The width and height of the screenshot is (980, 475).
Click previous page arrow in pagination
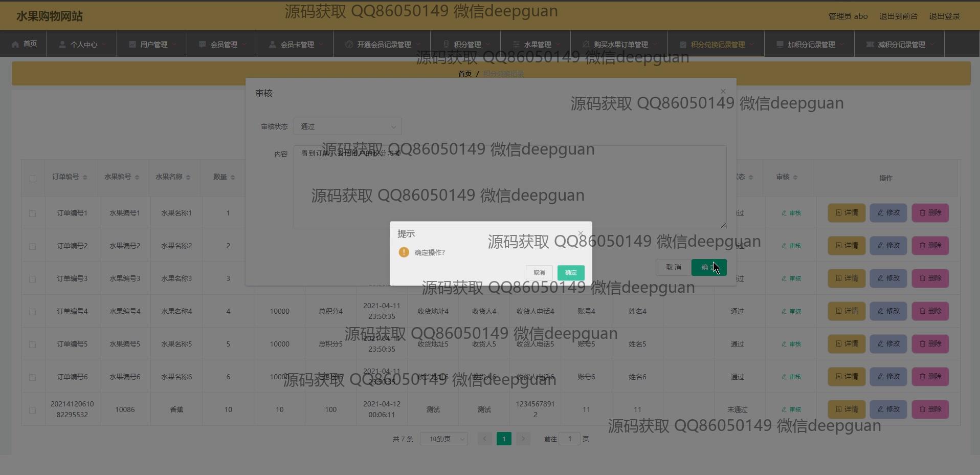click(x=484, y=439)
